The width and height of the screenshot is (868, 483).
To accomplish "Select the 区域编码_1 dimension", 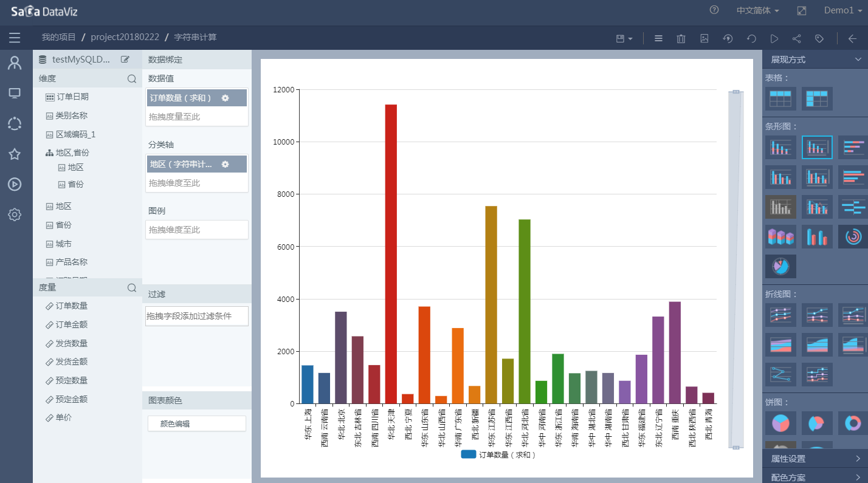I will point(71,134).
